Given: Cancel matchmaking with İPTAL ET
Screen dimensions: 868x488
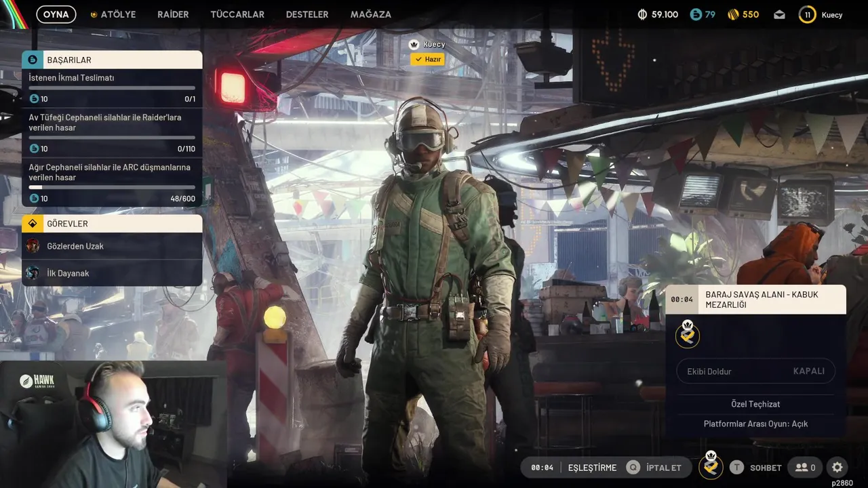Looking at the screenshot, I should coord(664,468).
